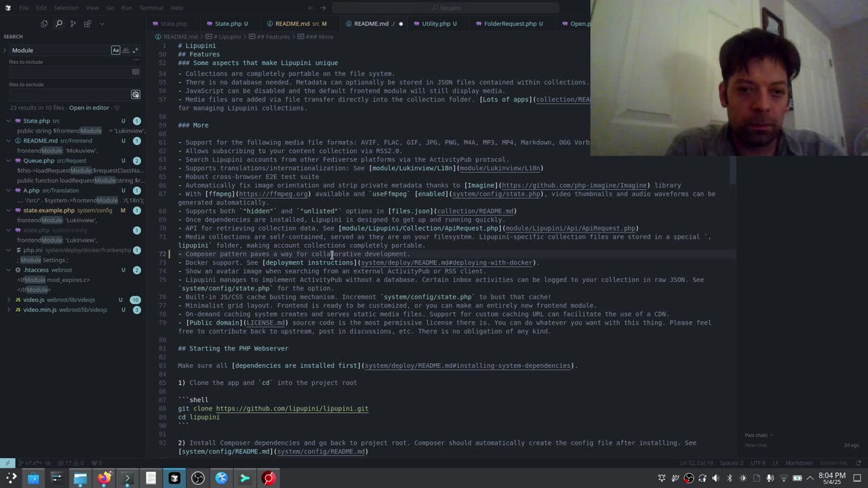Go back with navigation arrow in title bar
The image size is (868, 488).
click(x=311, y=8)
